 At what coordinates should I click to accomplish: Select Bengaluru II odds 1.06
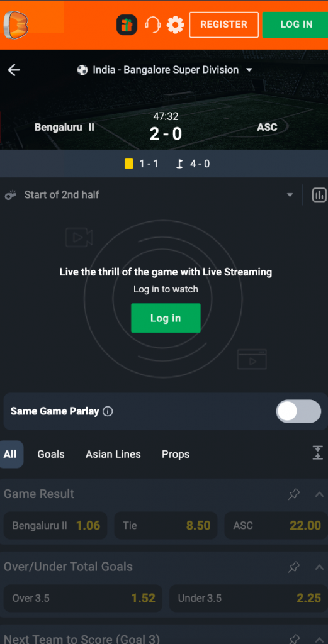55,525
